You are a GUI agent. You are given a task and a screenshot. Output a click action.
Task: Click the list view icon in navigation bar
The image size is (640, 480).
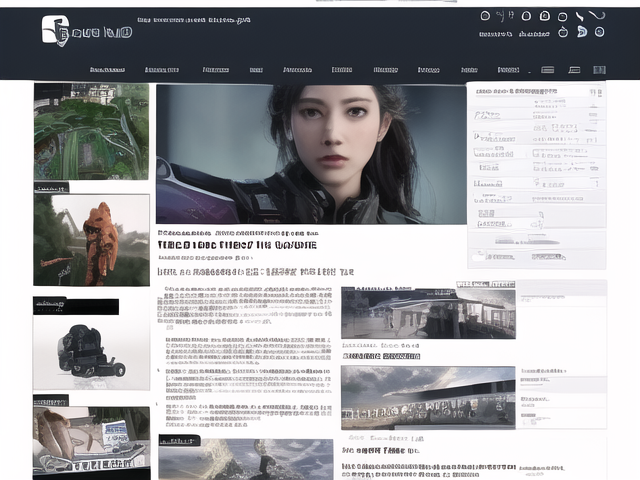tap(574, 70)
